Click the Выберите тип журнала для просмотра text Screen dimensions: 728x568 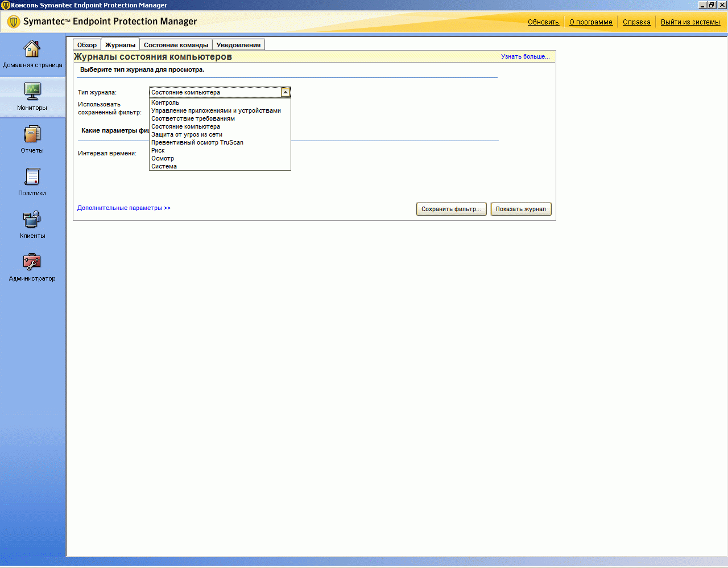(142, 69)
